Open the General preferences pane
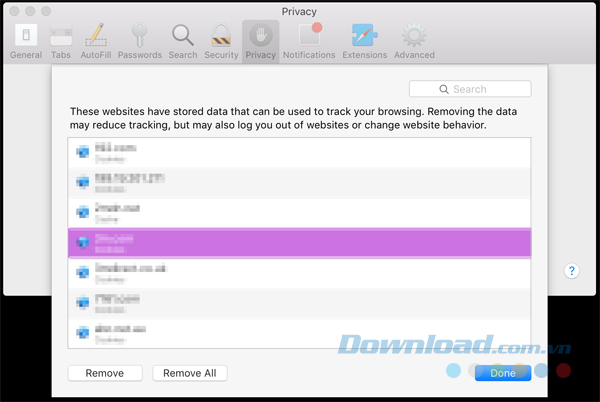Image resolution: width=600 pixels, height=402 pixels. 26,41
